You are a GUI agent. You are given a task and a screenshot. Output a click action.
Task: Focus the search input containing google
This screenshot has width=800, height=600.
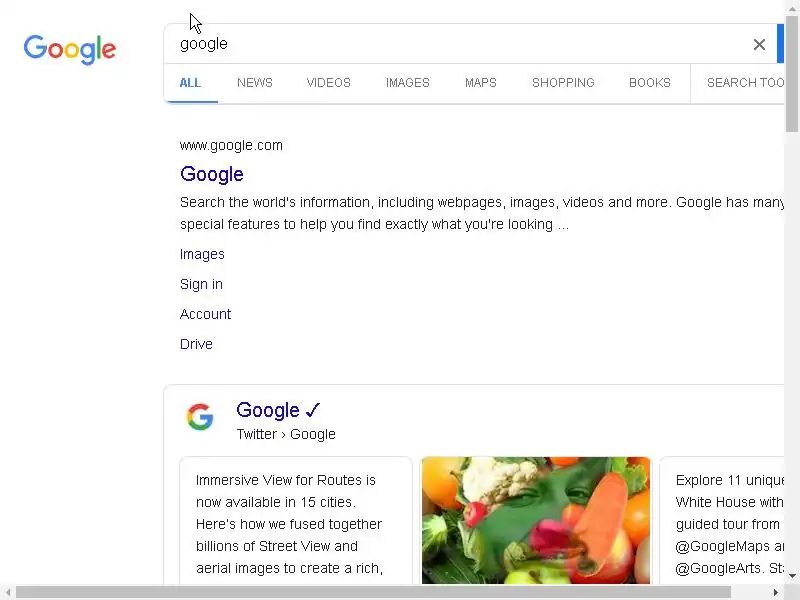pos(450,44)
